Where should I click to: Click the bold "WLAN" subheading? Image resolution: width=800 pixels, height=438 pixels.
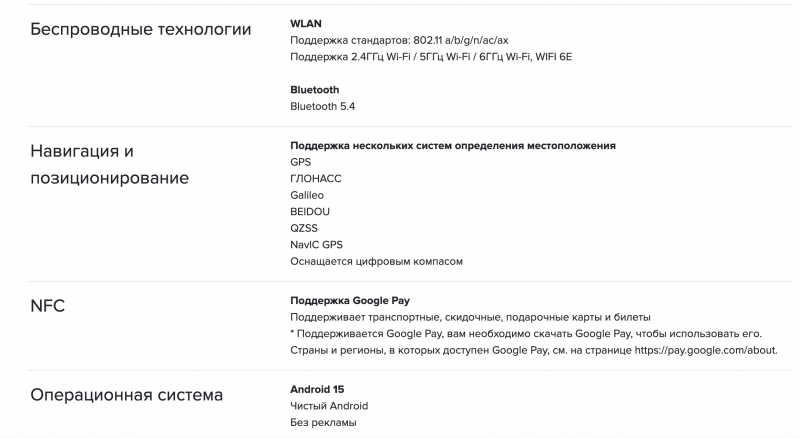point(306,22)
